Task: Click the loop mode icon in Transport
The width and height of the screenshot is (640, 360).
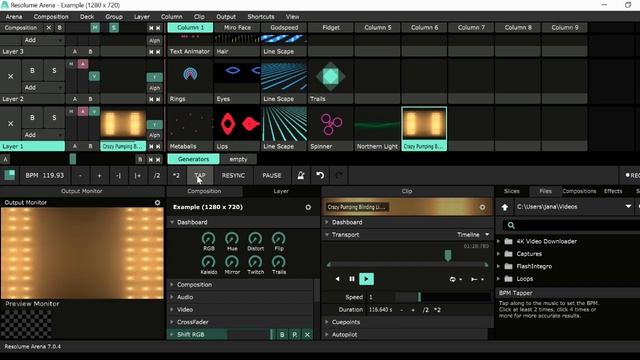Action: click(x=453, y=280)
